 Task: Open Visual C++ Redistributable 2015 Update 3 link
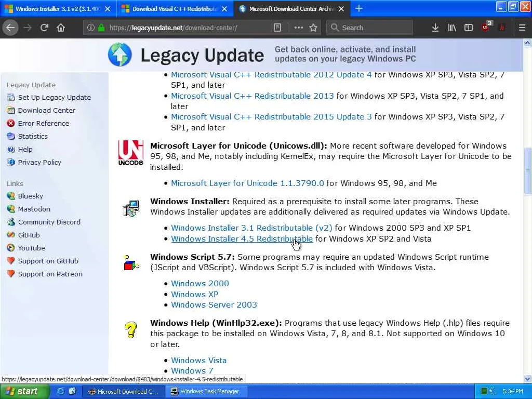pyautogui.click(x=271, y=117)
